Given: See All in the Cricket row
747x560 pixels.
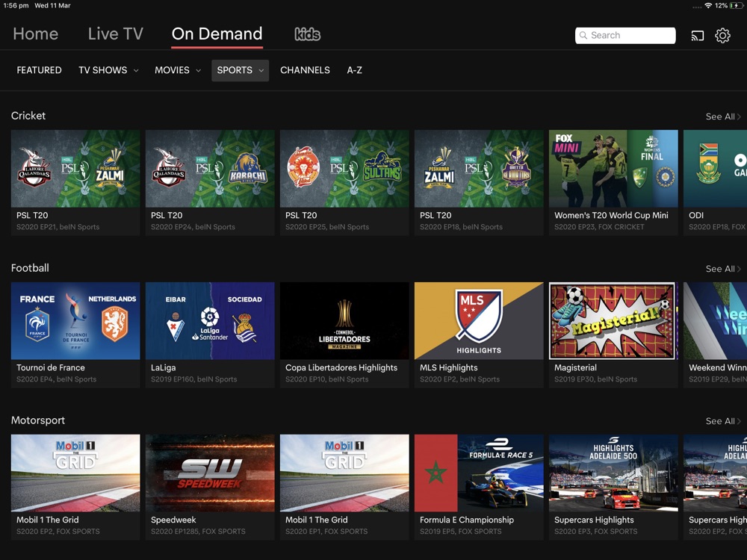Looking at the screenshot, I should coord(722,116).
